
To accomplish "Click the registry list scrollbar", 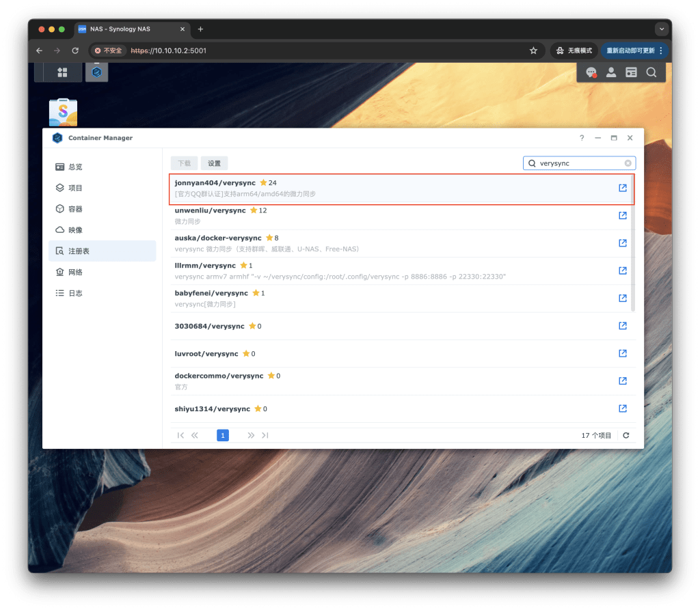I will pos(633,243).
